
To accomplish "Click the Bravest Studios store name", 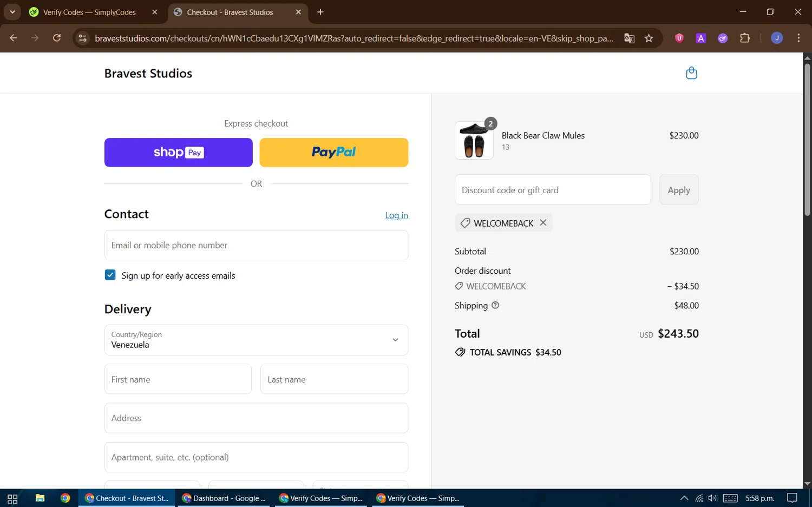I will point(148,74).
